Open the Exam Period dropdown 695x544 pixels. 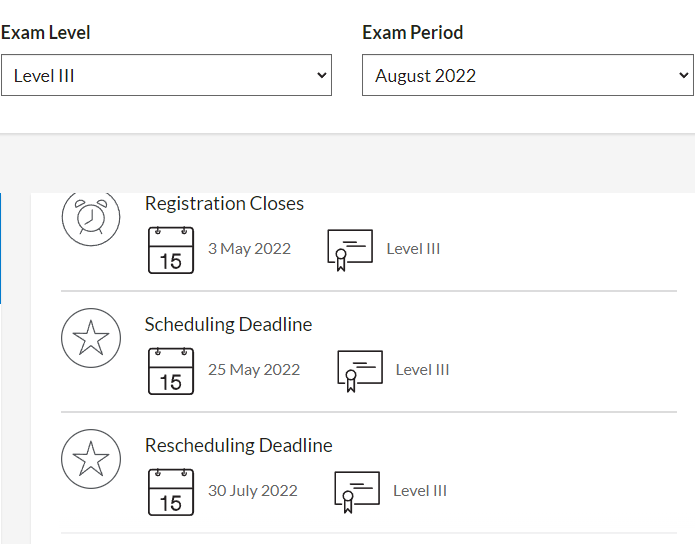click(528, 75)
